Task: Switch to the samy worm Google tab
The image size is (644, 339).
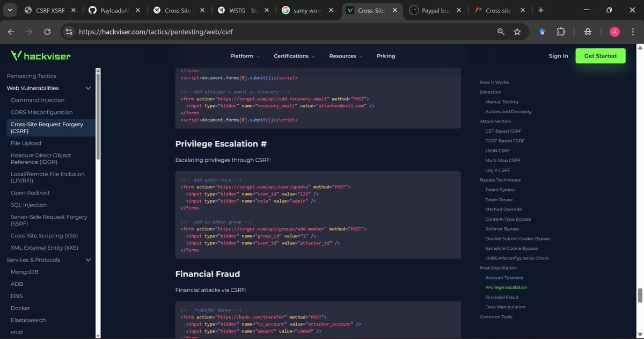Action: [x=308, y=10]
